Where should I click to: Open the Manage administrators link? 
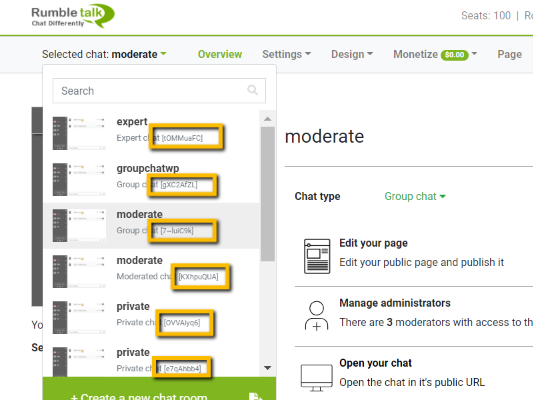[395, 303]
